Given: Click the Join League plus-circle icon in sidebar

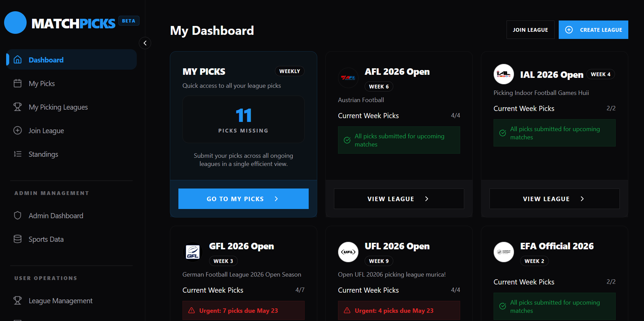Looking at the screenshot, I should click(x=17, y=130).
